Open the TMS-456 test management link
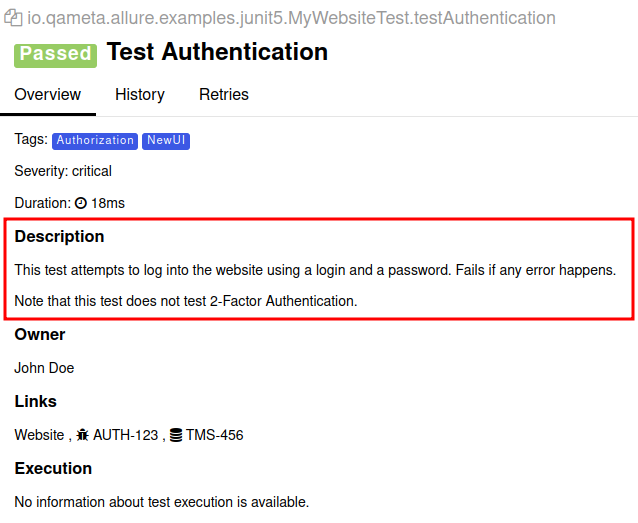Viewport: 638px width, 523px height. [x=214, y=435]
